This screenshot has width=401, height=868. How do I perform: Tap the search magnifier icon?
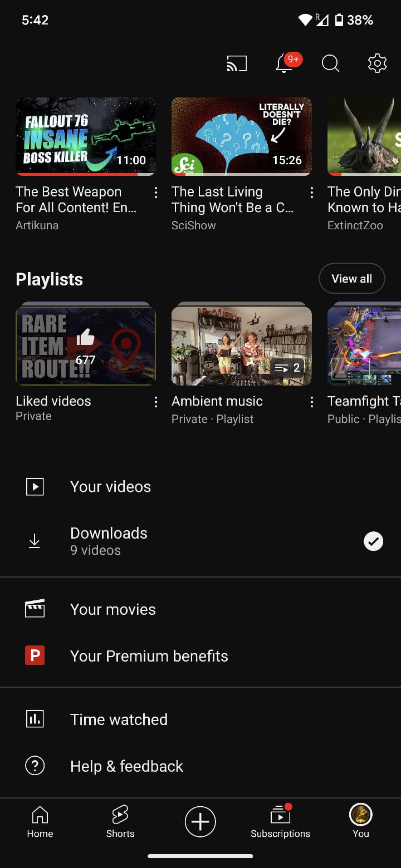click(330, 63)
